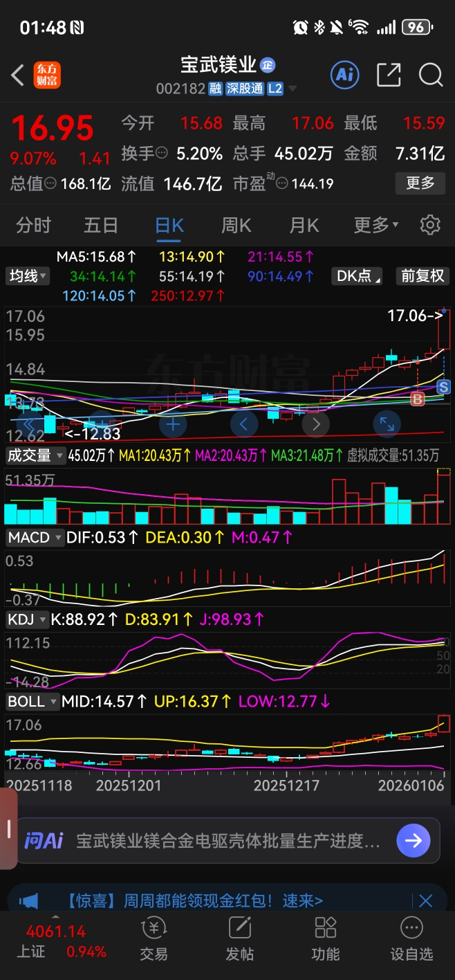This screenshot has width=455, height=980.
Task: Tap the 16.95 current price
Action: click(52, 128)
